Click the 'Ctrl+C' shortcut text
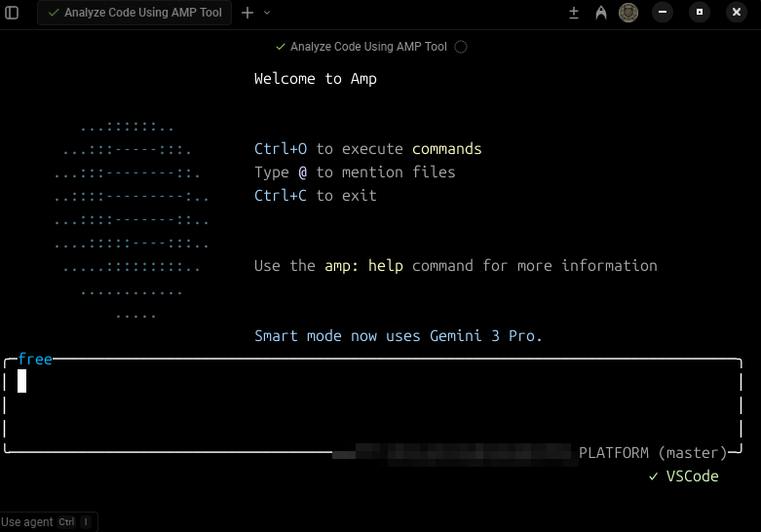This screenshot has width=761, height=532. [x=281, y=196]
